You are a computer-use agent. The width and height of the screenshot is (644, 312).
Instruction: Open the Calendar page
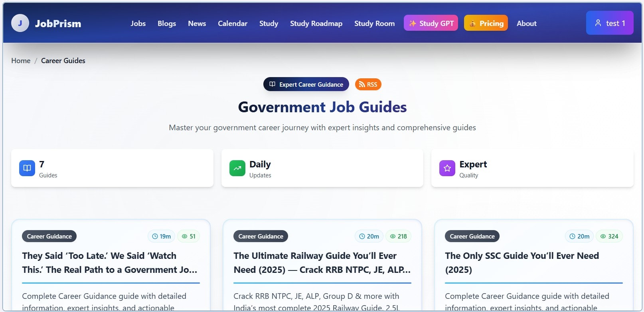coord(233,23)
